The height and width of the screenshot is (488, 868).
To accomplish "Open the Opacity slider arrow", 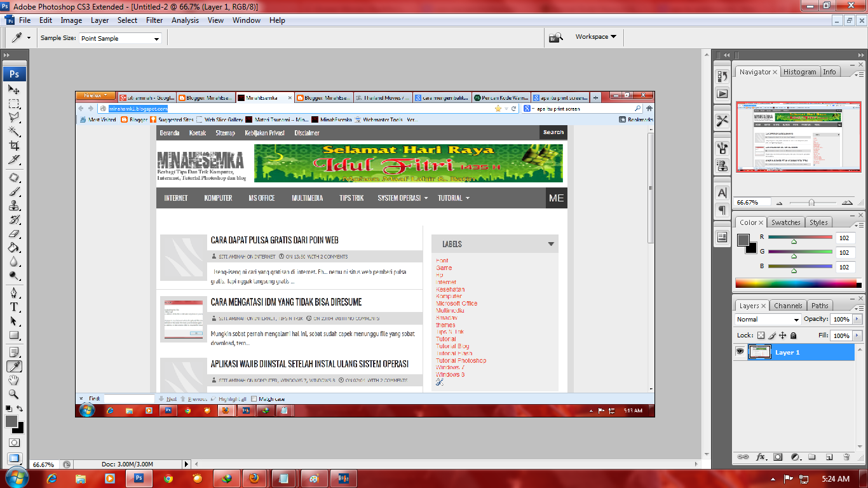I will tap(856, 319).
